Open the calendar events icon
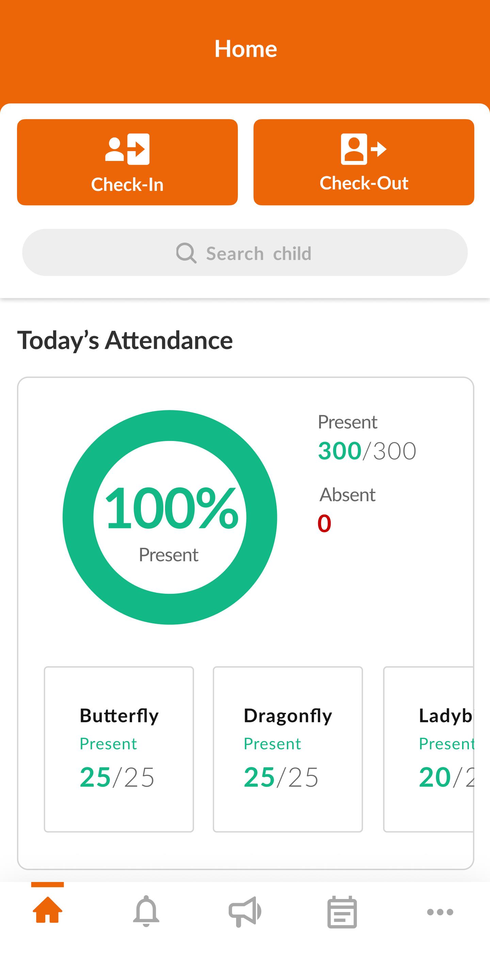The image size is (490, 980). [342, 912]
